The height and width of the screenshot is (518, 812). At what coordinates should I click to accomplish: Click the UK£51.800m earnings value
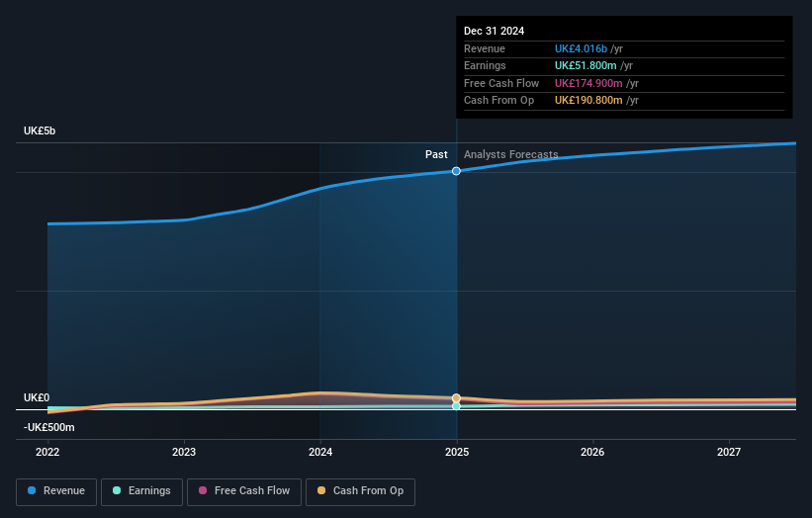586,65
